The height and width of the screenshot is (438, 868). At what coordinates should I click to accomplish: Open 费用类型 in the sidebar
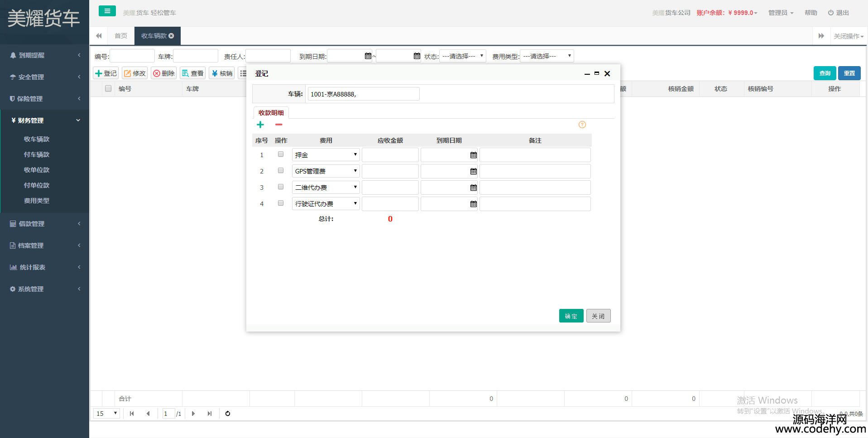37,201
